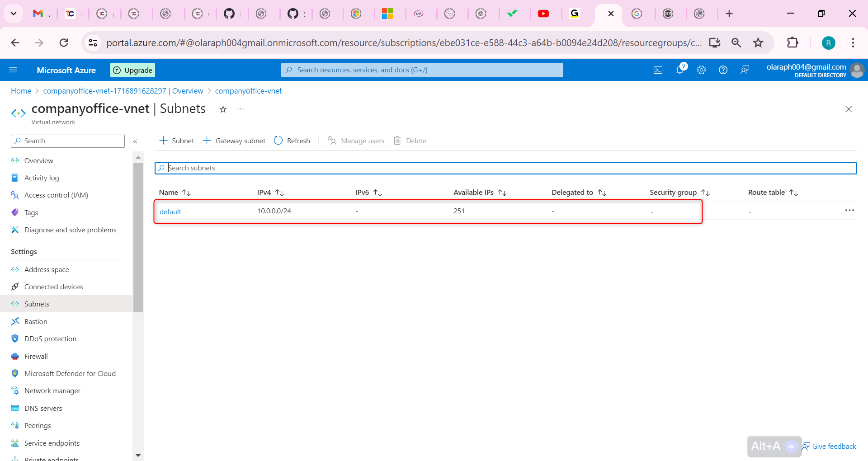This screenshot has height=461, width=868.
Task: Open the notifications bell
Action: 679,70
